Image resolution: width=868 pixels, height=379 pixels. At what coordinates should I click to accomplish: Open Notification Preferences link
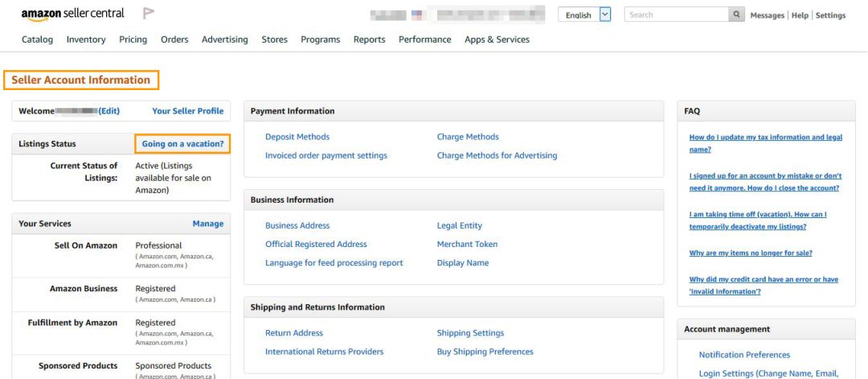[x=744, y=355]
